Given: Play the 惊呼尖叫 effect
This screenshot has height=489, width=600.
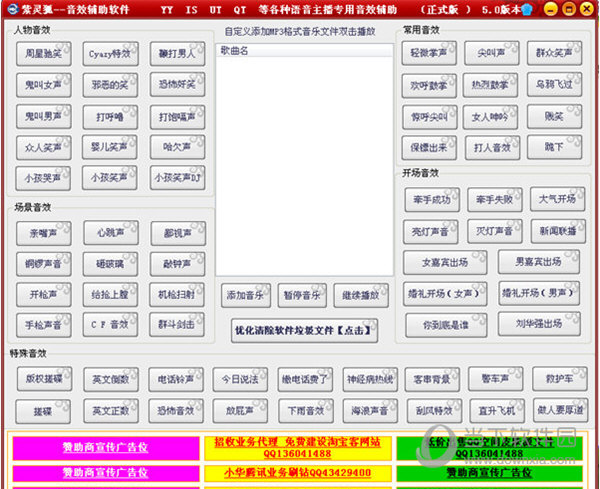Looking at the screenshot, I should pos(430,117).
